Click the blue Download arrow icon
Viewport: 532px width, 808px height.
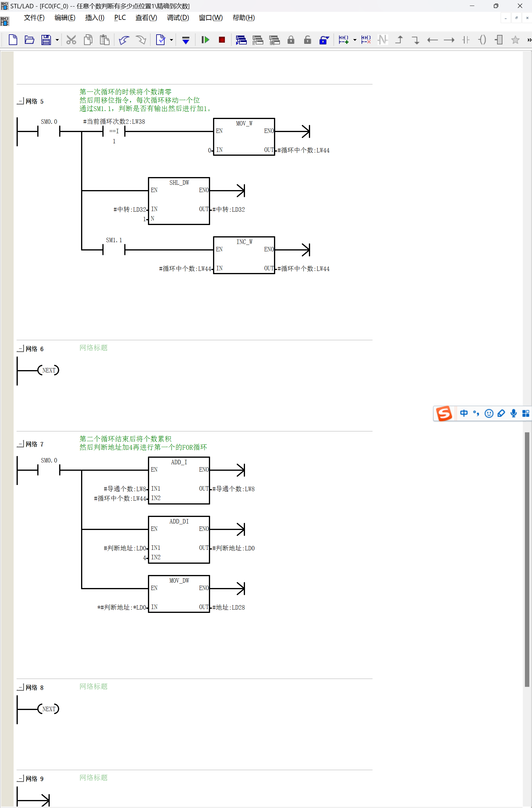[186, 40]
